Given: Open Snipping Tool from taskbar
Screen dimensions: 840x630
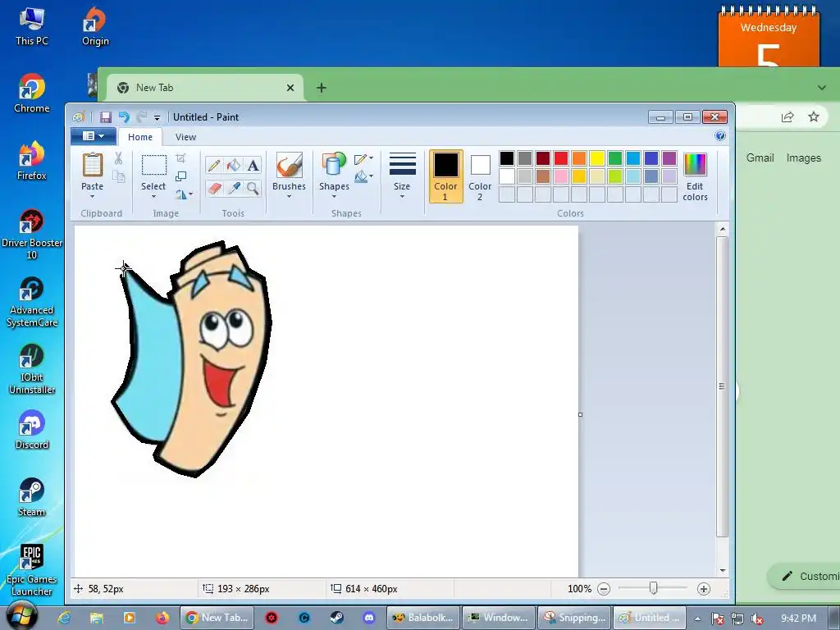Looking at the screenshot, I should (574, 618).
